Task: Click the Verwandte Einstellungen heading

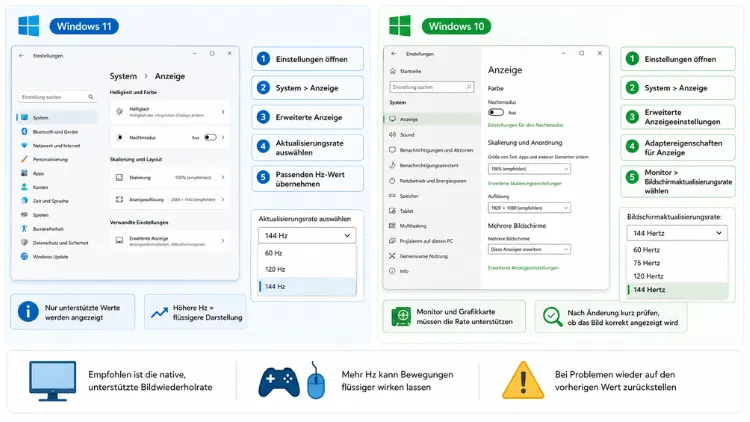Action: point(139,222)
